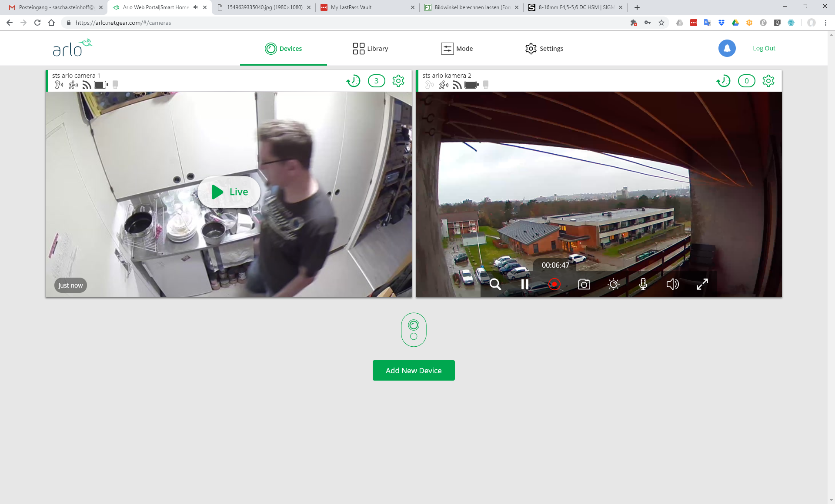
Task: Open the Mode tab
Action: click(457, 49)
